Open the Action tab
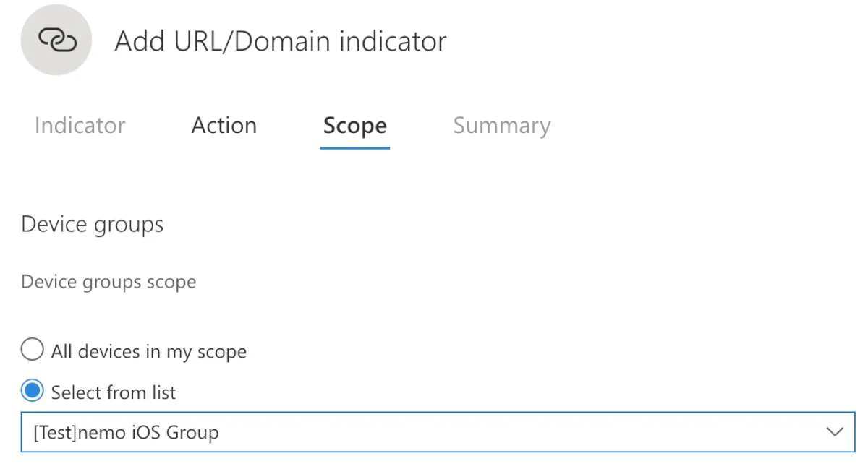This screenshot has height=469, width=868. coord(224,126)
